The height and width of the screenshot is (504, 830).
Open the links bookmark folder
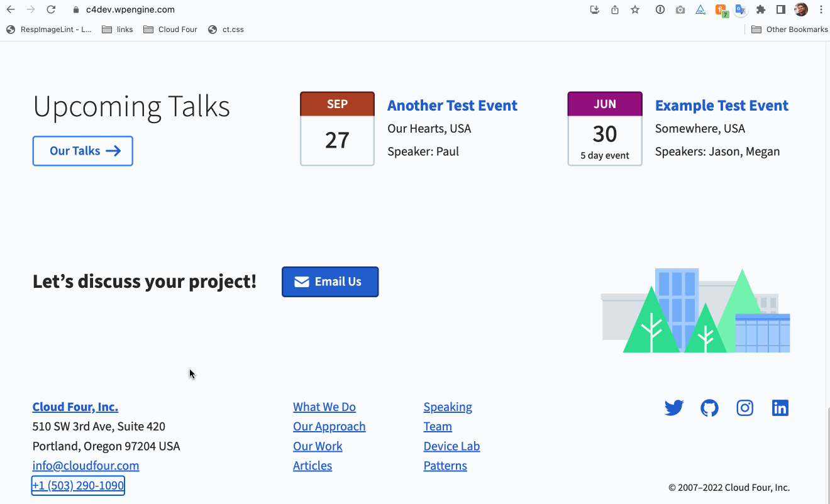(118, 30)
